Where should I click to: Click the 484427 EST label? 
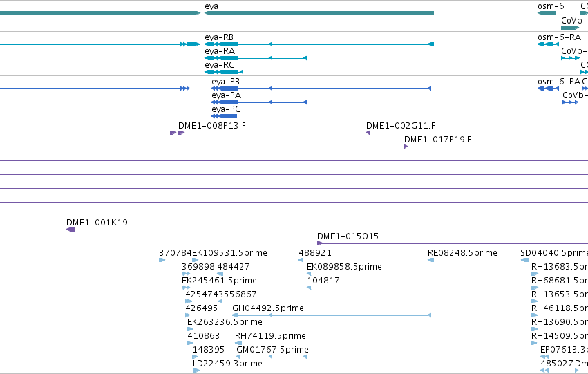pyautogui.click(x=234, y=267)
